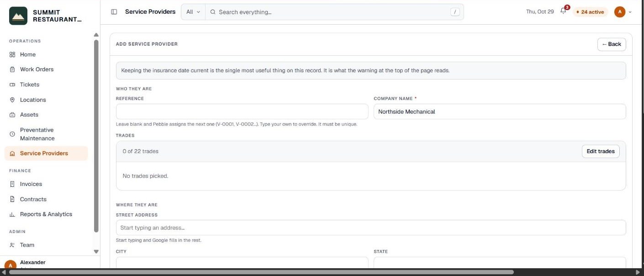Click the slash shortcut key hint

455,12
